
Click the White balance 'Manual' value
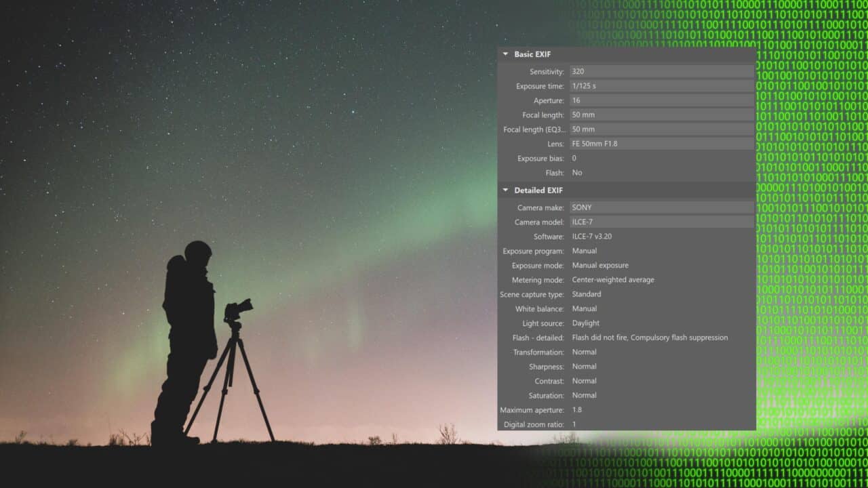pos(585,308)
